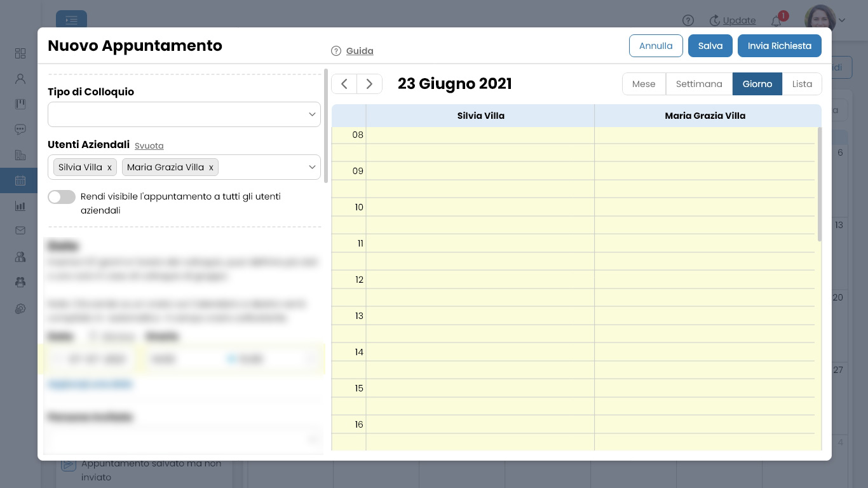Open the dashboard from the sidebar
This screenshot has width=868, height=488.
click(x=20, y=53)
